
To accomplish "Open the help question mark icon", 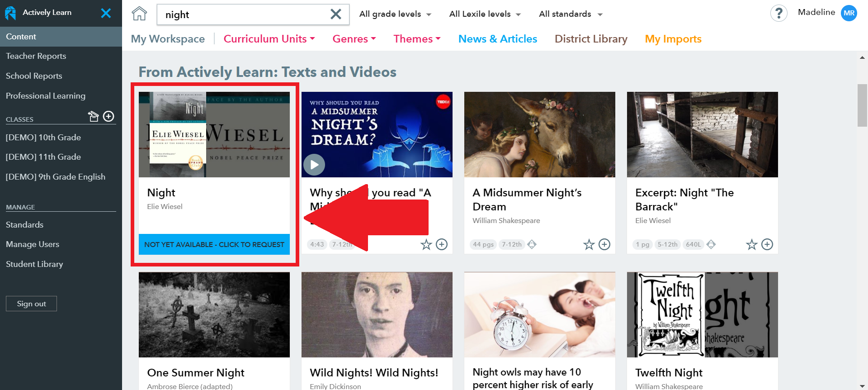I will [778, 14].
